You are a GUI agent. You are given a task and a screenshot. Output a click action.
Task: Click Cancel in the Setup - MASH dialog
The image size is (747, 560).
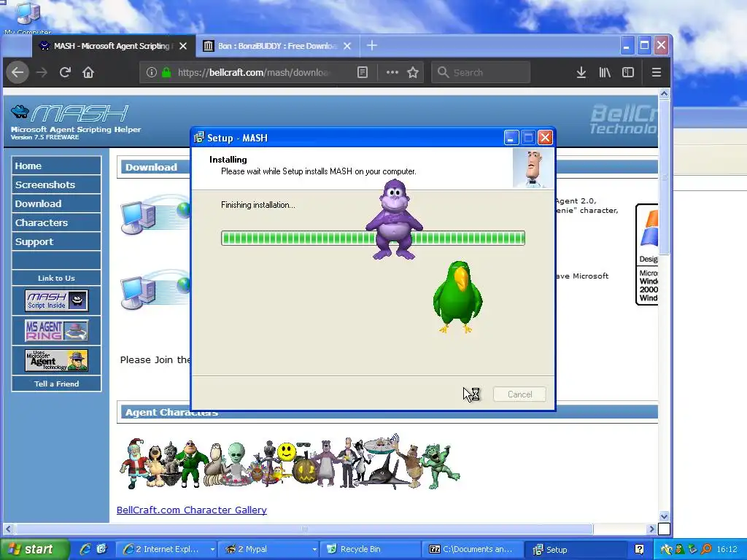(x=519, y=394)
